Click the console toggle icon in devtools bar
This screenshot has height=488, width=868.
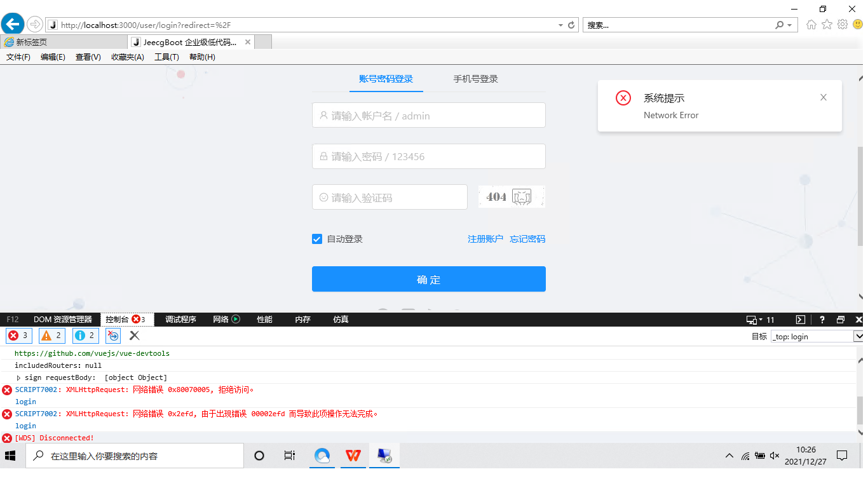[801, 320]
